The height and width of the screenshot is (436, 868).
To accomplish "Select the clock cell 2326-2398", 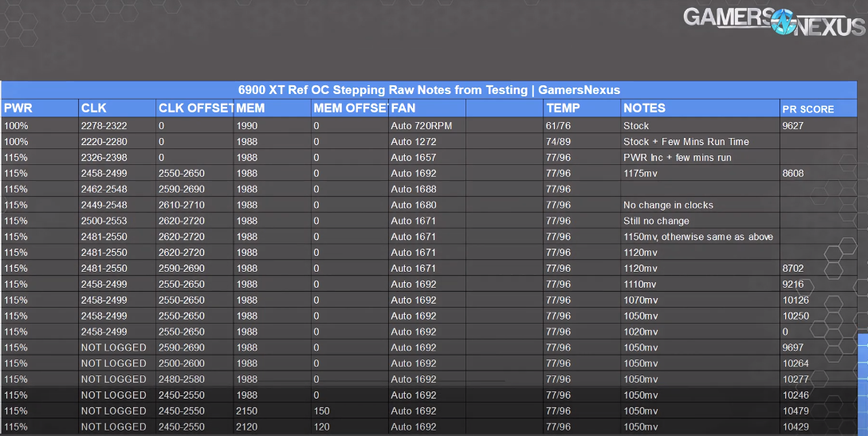I will [104, 158].
